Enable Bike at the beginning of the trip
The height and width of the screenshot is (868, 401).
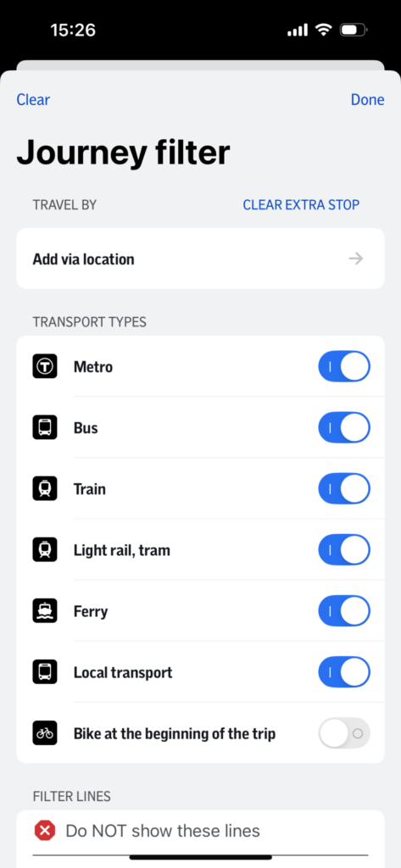point(344,733)
